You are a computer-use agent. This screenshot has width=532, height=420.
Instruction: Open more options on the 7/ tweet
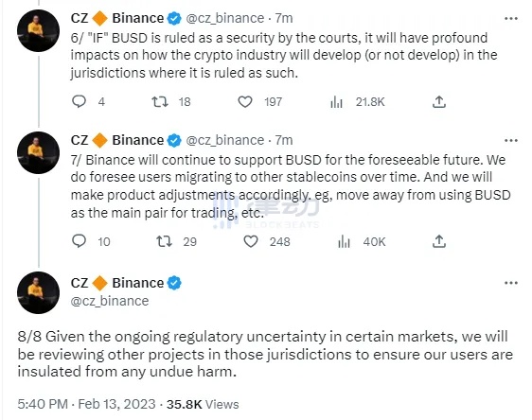pyautogui.click(x=511, y=140)
